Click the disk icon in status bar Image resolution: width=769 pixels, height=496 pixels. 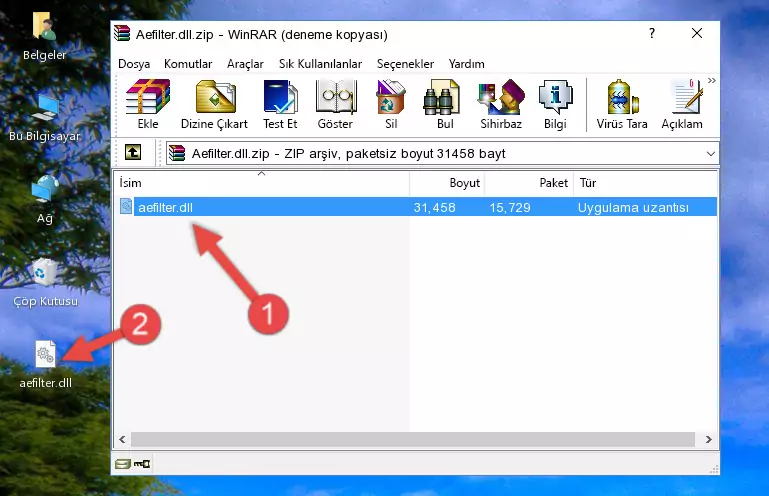pyautogui.click(x=123, y=464)
